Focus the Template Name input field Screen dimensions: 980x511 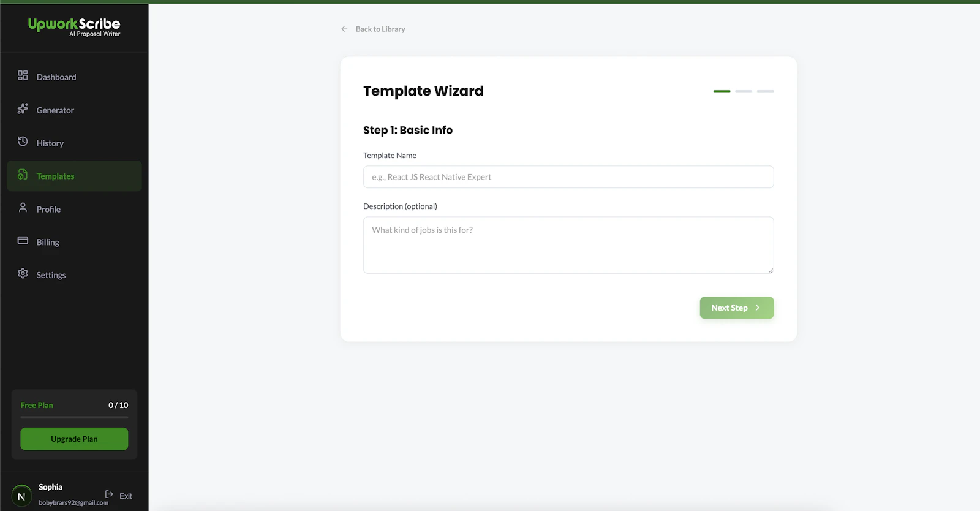[x=568, y=177]
